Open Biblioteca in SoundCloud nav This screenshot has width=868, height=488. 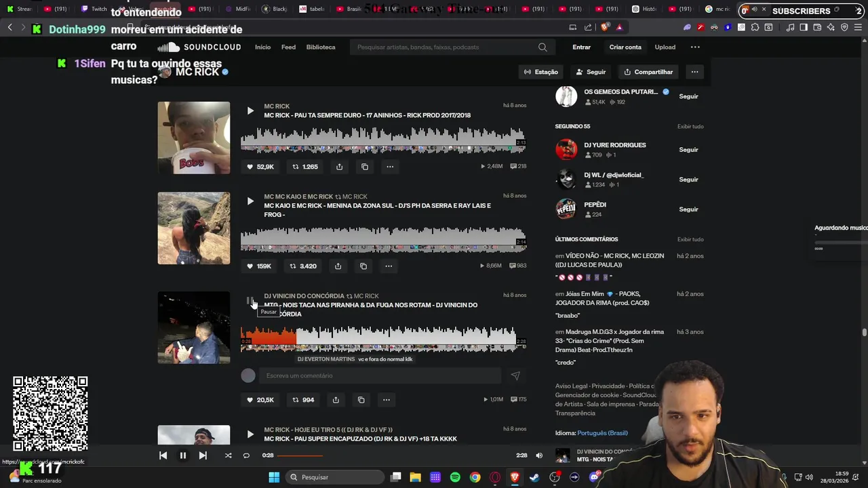tap(321, 47)
